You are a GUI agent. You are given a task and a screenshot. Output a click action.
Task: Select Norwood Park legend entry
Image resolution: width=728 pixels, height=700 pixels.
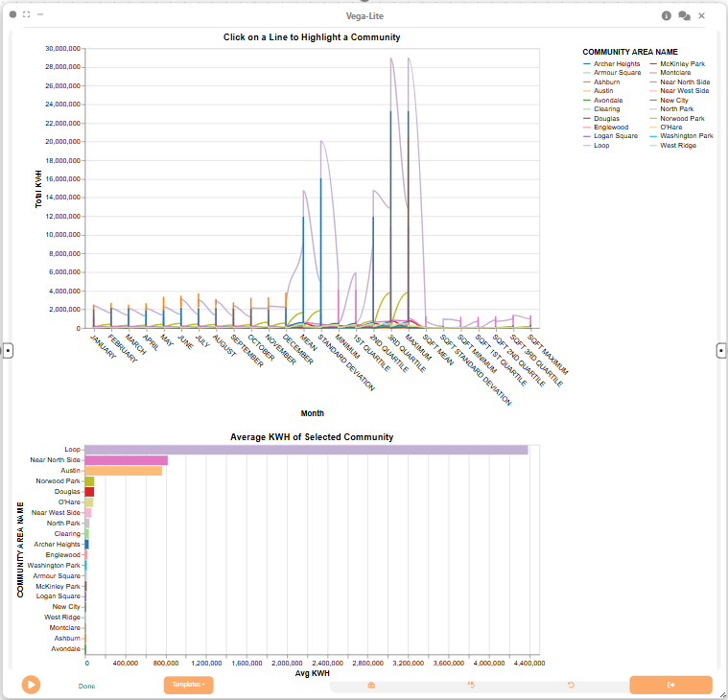677,118
